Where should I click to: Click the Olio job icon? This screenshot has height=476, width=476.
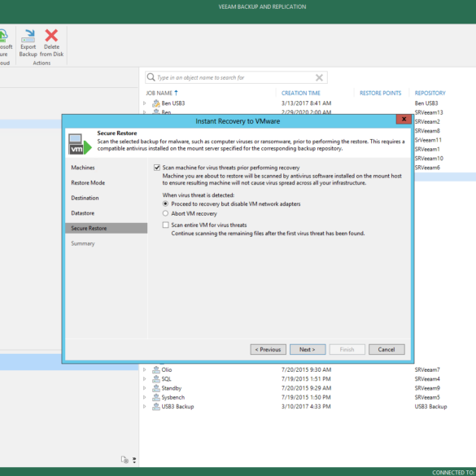[156, 369]
